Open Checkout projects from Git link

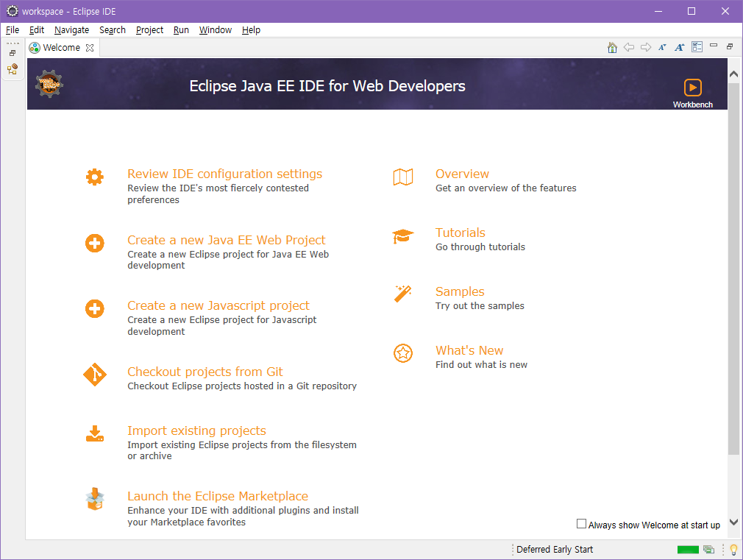pyautogui.click(x=205, y=372)
